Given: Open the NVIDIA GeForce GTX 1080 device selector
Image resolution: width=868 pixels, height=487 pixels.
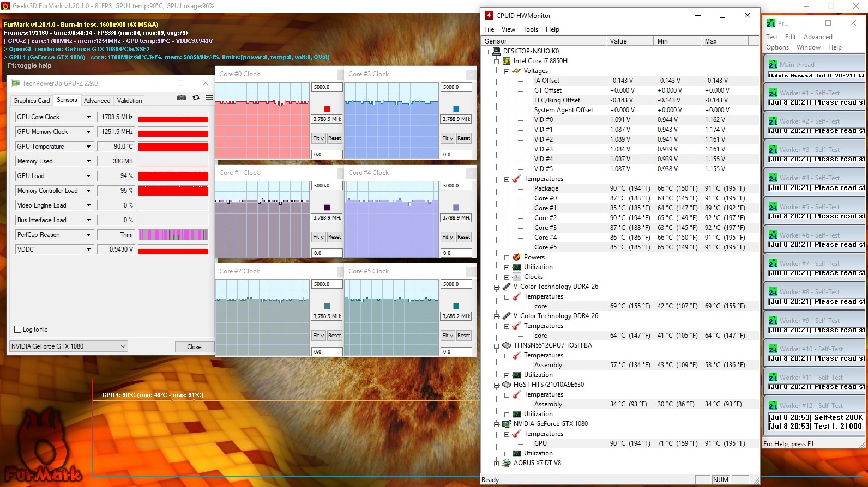Looking at the screenshot, I should pyautogui.click(x=69, y=346).
